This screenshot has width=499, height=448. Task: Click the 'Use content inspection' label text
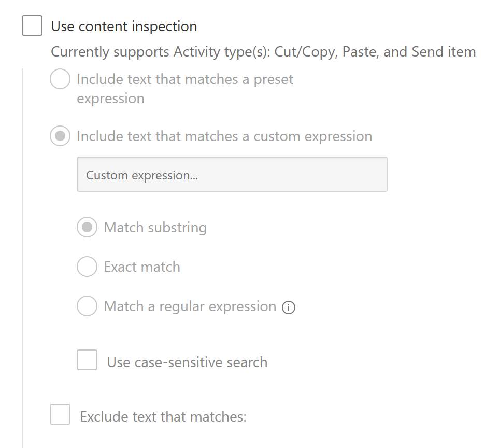click(x=124, y=26)
